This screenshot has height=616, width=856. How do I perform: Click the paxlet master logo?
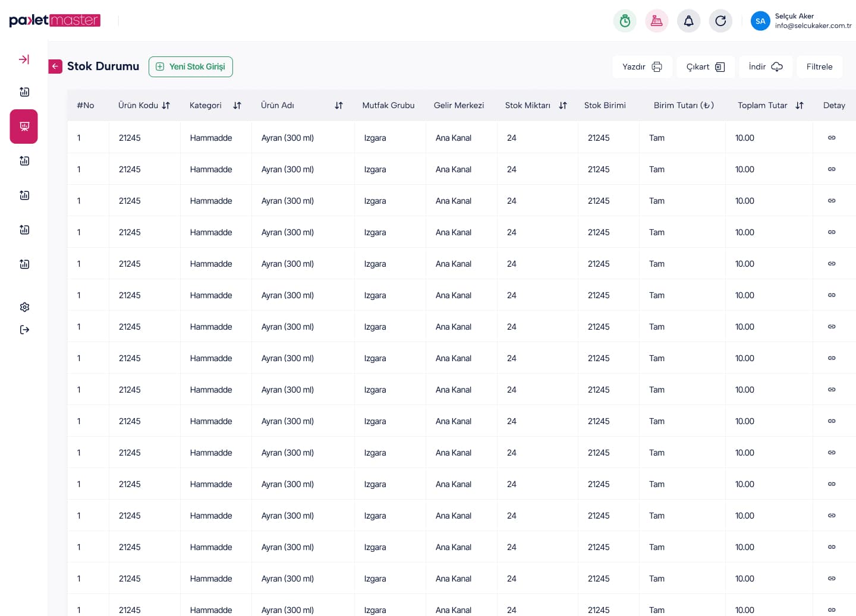coord(55,20)
